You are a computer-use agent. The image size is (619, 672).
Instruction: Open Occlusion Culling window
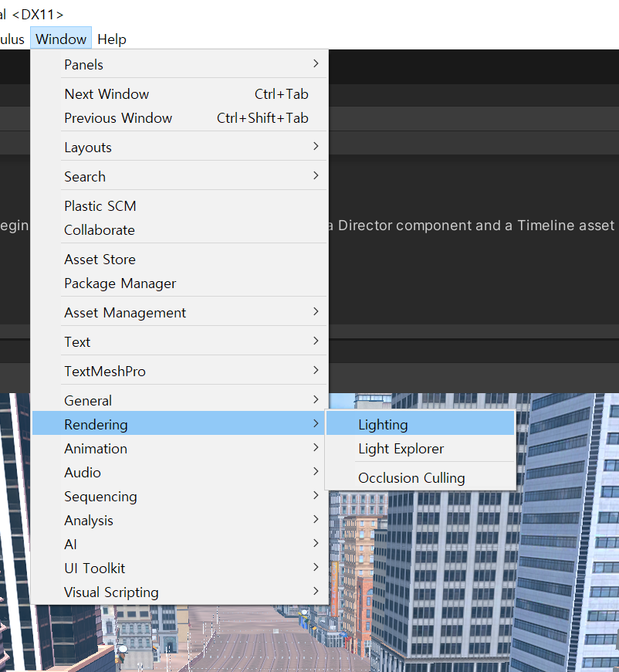[x=420, y=477]
